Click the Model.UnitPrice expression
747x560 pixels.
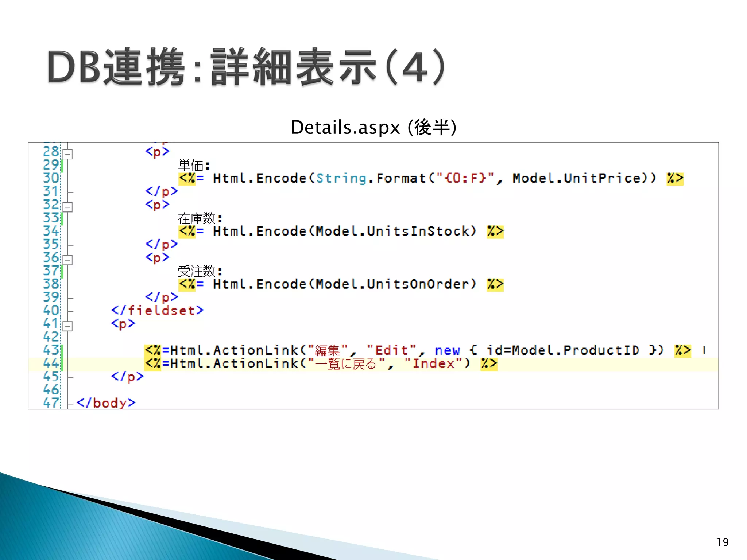pos(576,178)
